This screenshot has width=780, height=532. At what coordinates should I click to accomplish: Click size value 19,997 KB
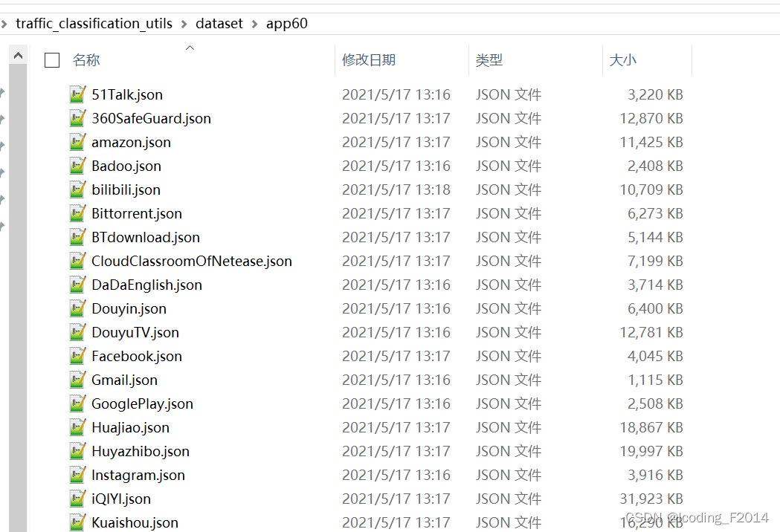coord(651,451)
